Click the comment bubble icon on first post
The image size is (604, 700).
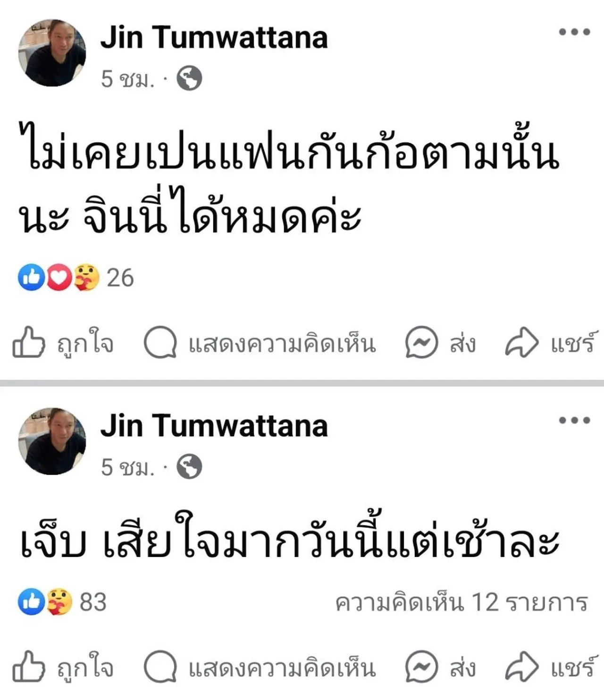(x=160, y=342)
